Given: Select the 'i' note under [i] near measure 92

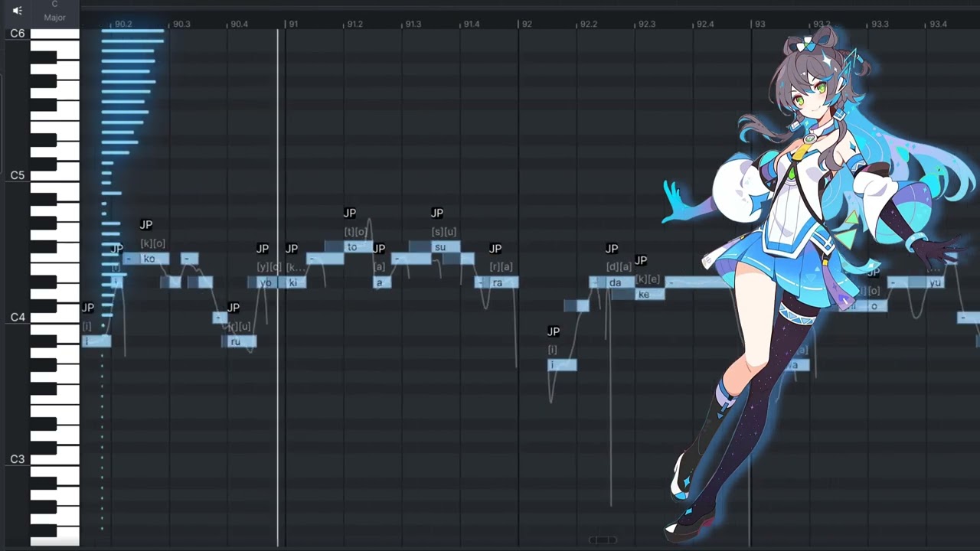Looking at the screenshot, I should tap(562, 366).
